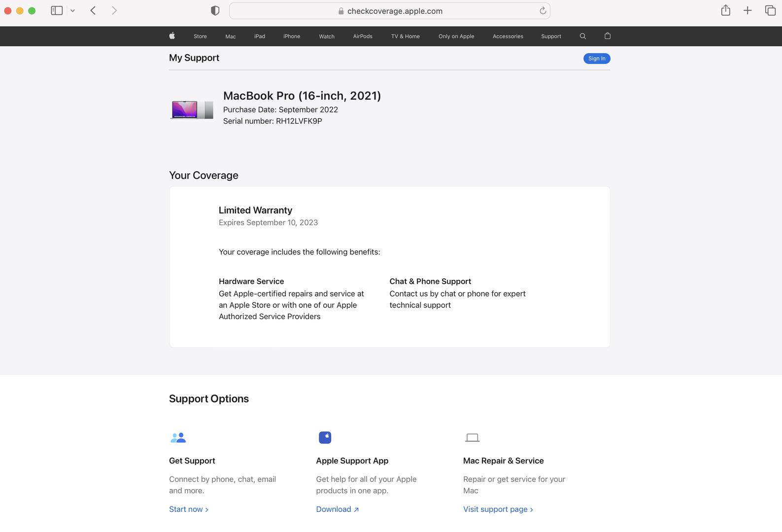Screen dimensions: 782x532
Task: Open a new tab with the plus icon
Action: click(748, 10)
